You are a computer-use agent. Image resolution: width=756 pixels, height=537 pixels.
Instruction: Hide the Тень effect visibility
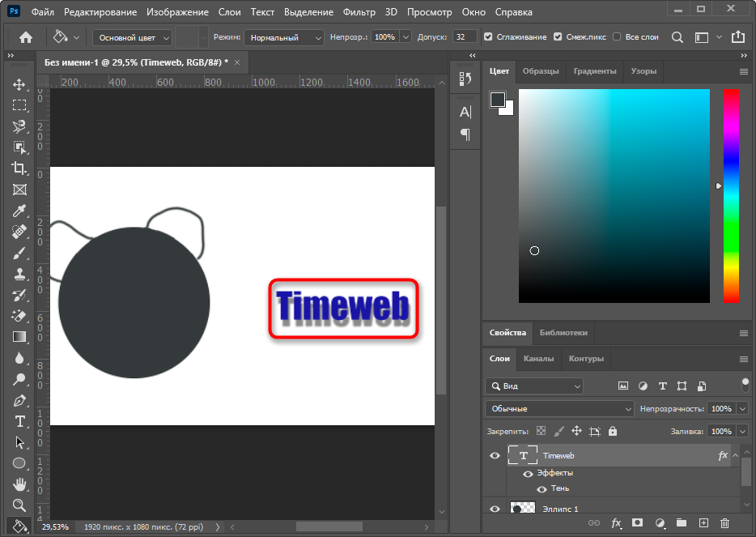click(542, 488)
